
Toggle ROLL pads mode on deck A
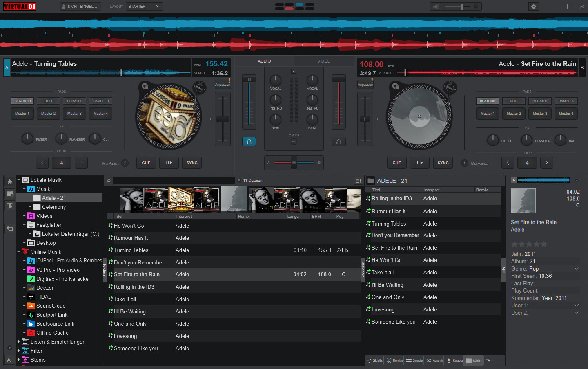[49, 101]
